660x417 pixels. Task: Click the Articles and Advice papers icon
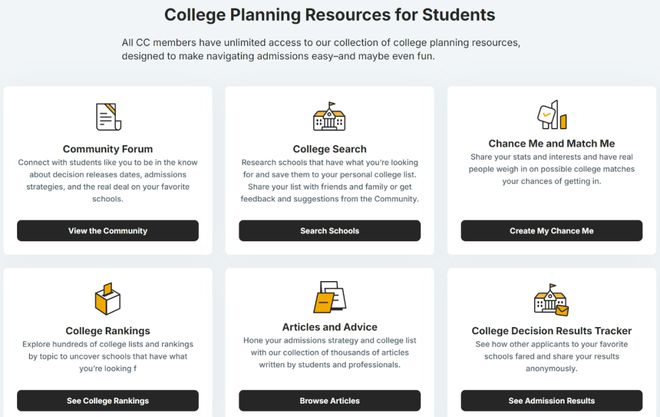pyautogui.click(x=330, y=297)
